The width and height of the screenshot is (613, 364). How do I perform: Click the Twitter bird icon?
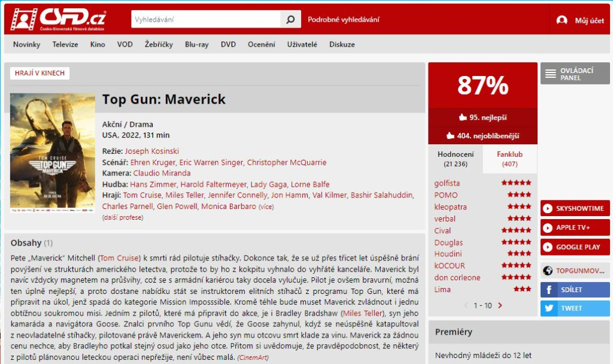click(549, 308)
